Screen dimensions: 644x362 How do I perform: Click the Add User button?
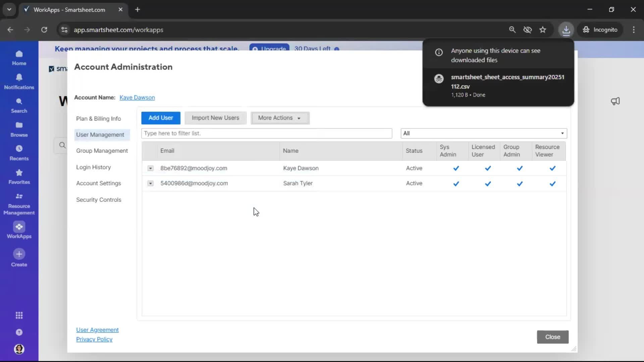(x=161, y=118)
